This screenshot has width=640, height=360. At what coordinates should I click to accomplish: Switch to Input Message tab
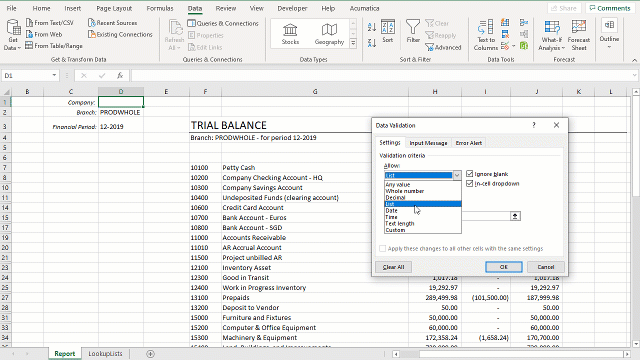tap(428, 143)
